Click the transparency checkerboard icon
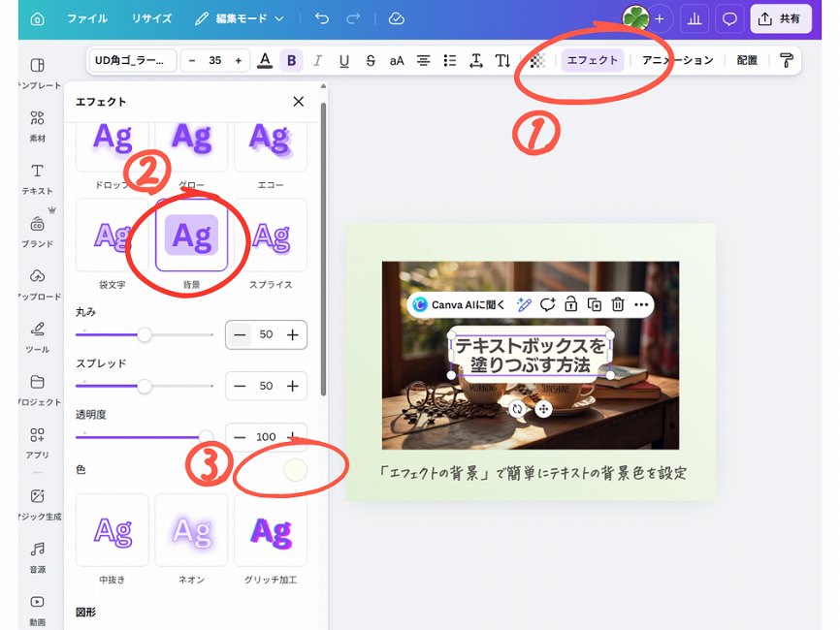The height and width of the screenshot is (630, 840). click(x=537, y=60)
